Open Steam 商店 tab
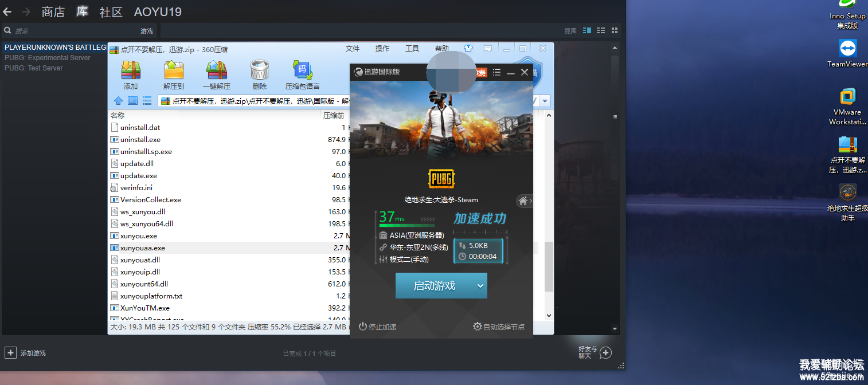868x385 pixels. point(53,12)
